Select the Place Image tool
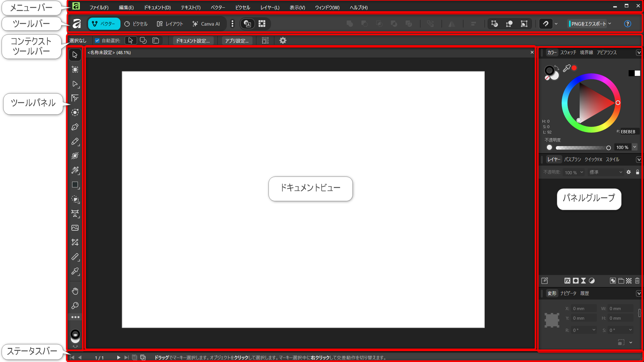 click(75, 228)
